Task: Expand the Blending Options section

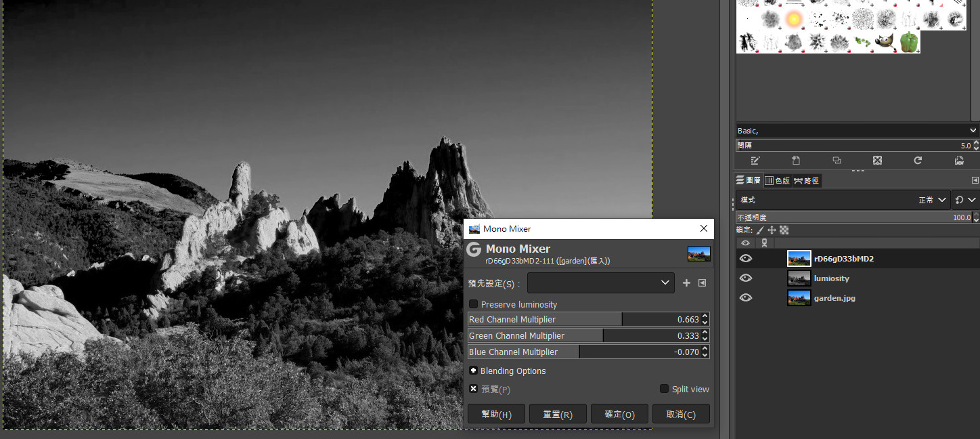Action: pyautogui.click(x=474, y=371)
